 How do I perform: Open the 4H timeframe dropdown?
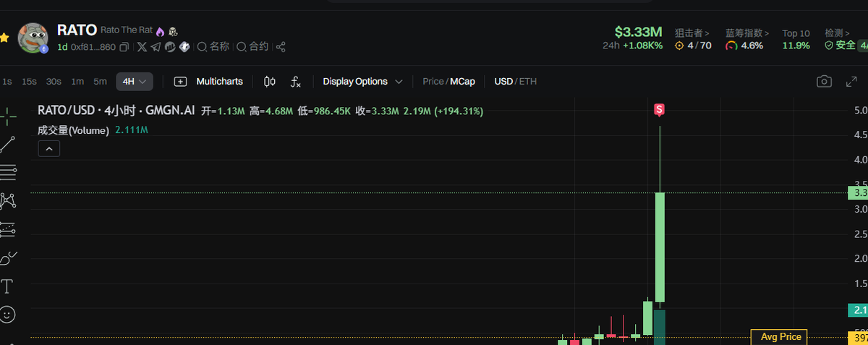(135, 82)
